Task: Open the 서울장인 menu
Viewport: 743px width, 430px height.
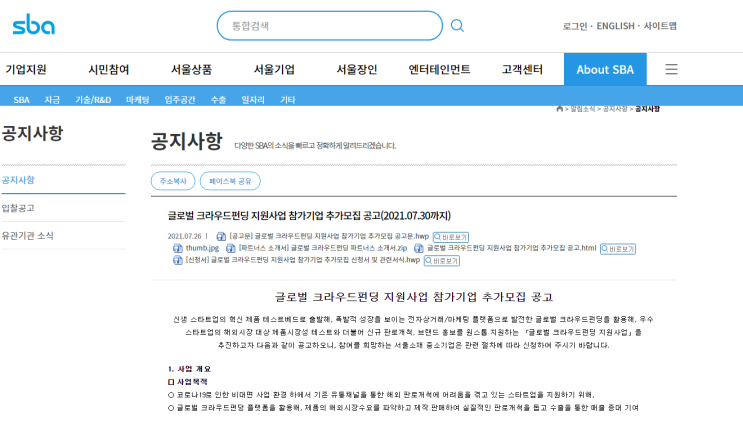Action: pos(357,70)
